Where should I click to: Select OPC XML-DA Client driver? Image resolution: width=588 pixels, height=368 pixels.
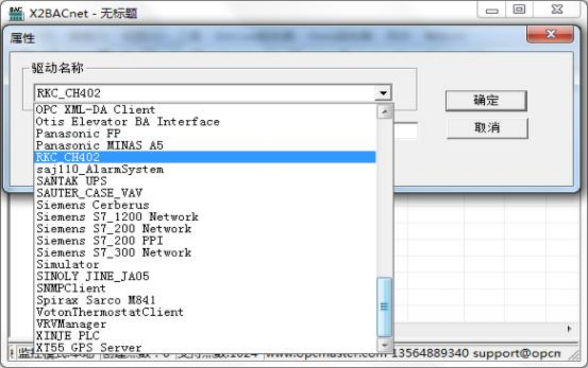[205, 110]
